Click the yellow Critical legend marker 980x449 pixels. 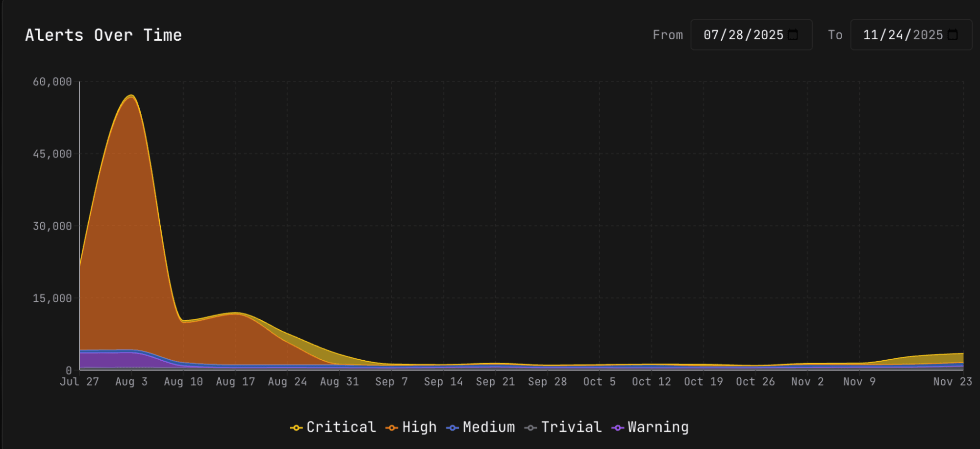(296, 428)
